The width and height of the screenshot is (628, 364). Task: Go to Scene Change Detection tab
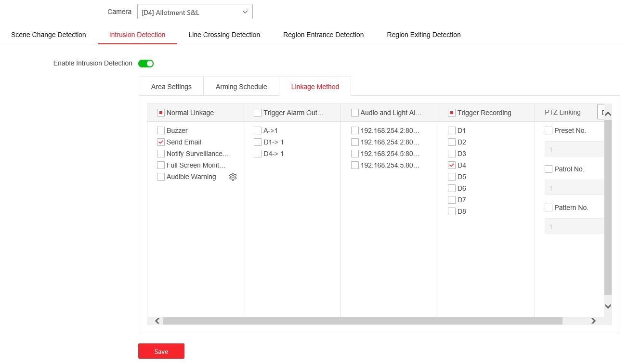[x=49, y=35]
